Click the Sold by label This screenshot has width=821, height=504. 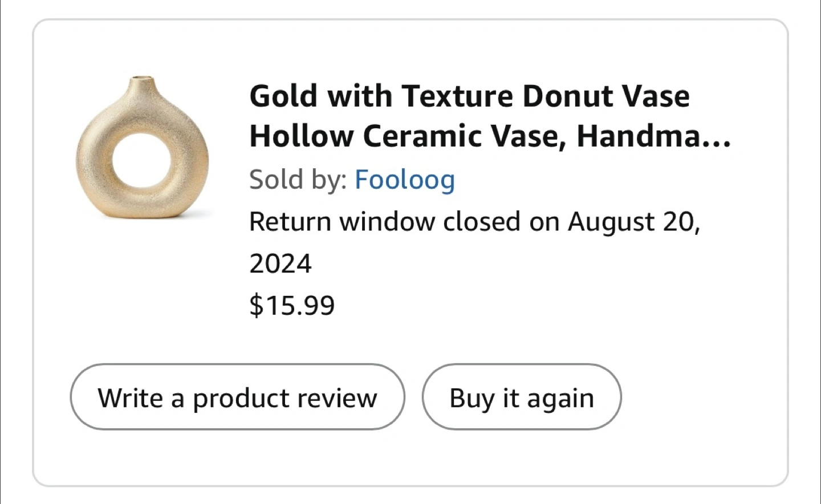(298, 180)
